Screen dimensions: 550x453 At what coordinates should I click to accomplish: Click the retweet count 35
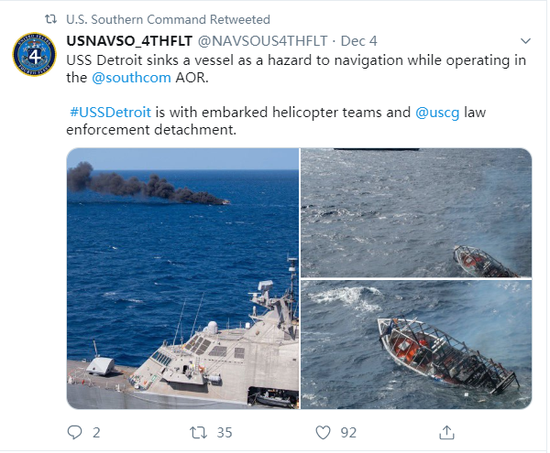point(224,433)
